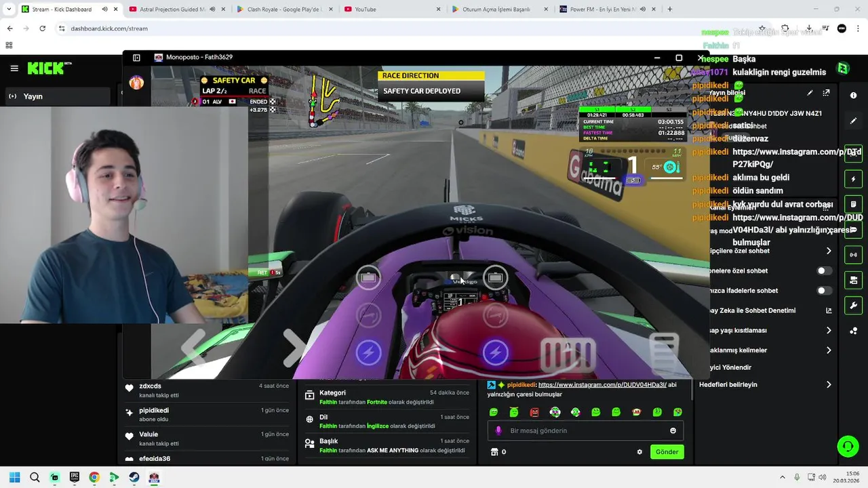Open chat settings gear icon

tap(639, 452)
